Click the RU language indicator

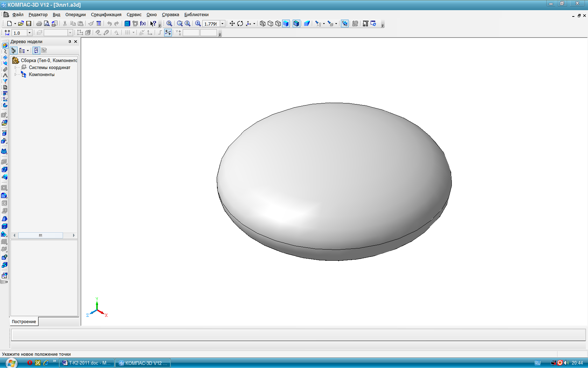pyautogui.click(x=538, y=363)
